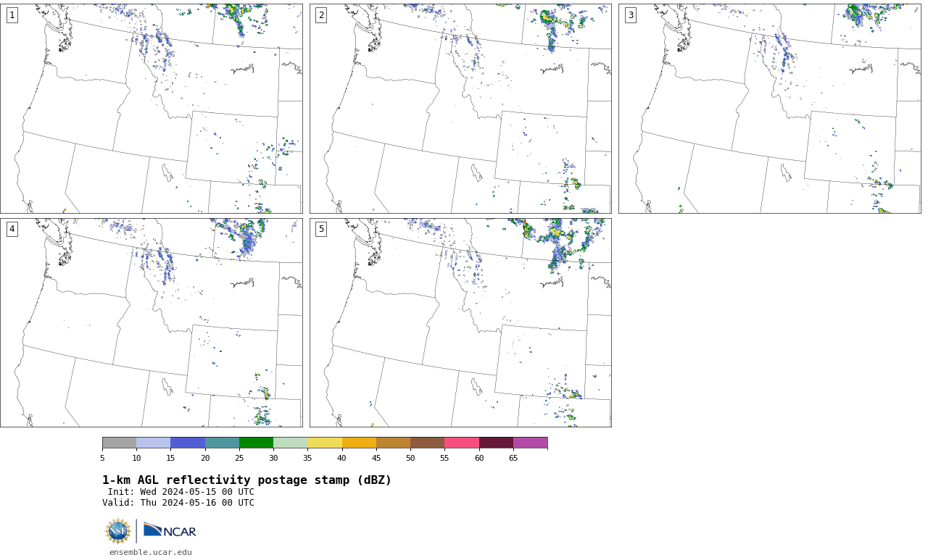Select the pink 55-60 dBZ swatch
The image size is (928, 560).
[462, 443]
